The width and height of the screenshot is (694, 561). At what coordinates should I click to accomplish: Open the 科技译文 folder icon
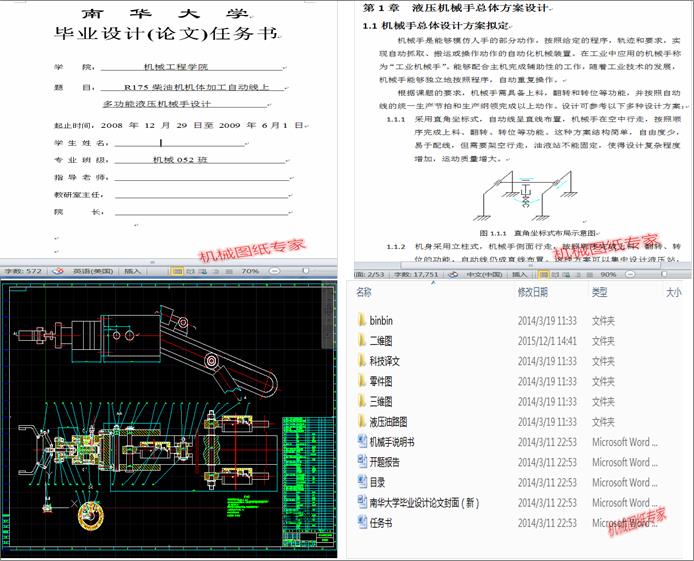(x=361, y=361)
